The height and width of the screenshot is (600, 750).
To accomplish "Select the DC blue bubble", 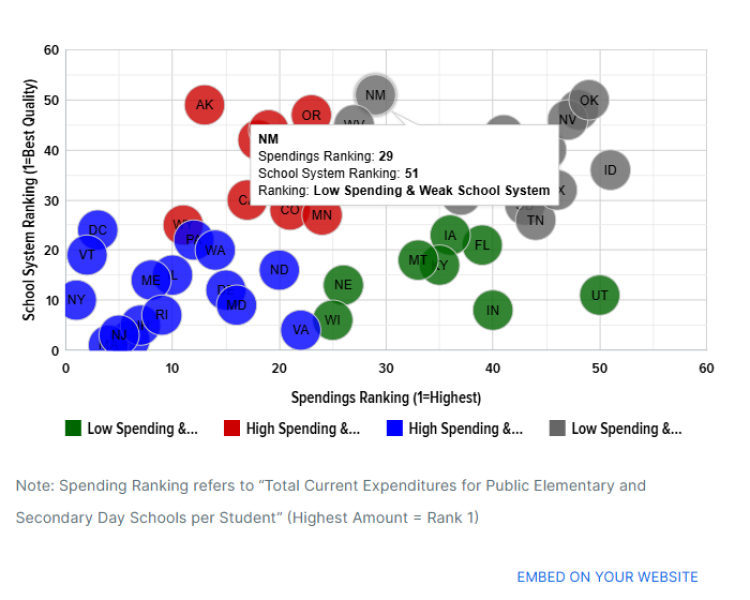I will click(98, 230).
